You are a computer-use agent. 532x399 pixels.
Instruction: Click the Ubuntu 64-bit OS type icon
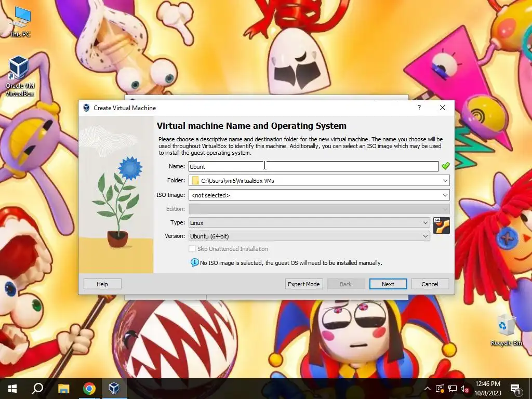[x=442, y=225]
